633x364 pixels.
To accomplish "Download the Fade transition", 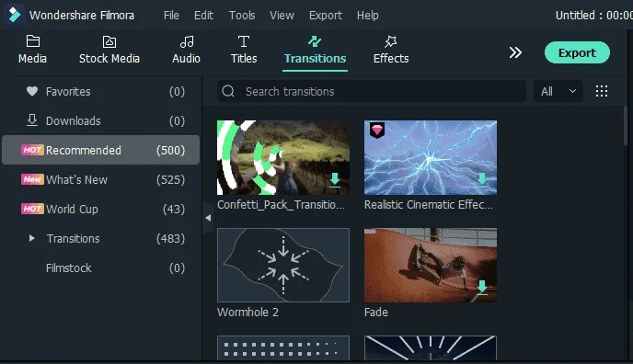I will point(481,288).
